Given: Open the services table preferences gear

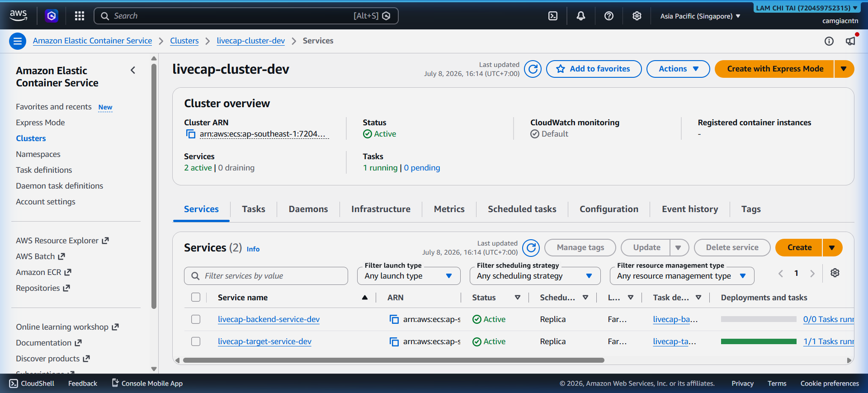Looking at the screenshot, I should (835, 273).
